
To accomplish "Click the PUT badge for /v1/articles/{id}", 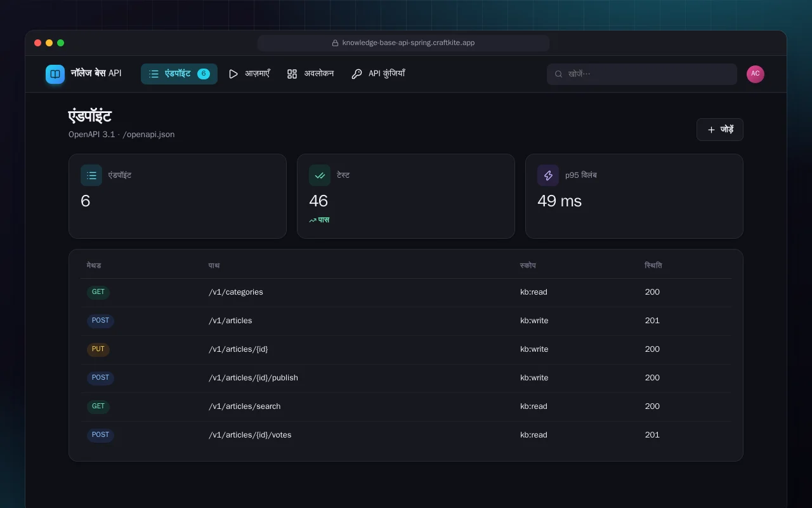I will [x=98, y=350].
